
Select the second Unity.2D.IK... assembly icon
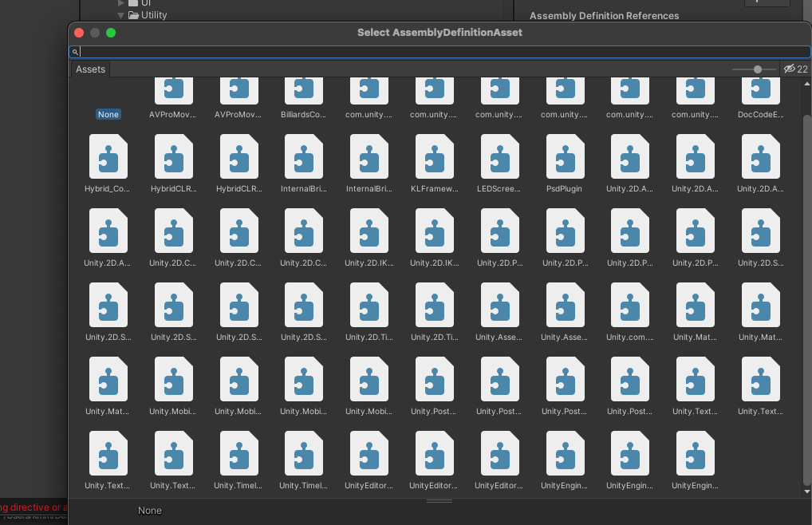coord(434,231)
